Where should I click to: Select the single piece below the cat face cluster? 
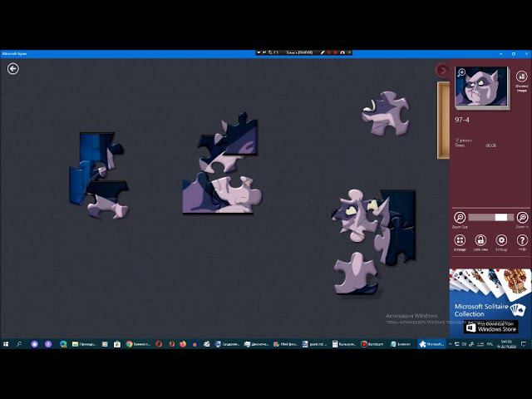[x=356, y=273]
